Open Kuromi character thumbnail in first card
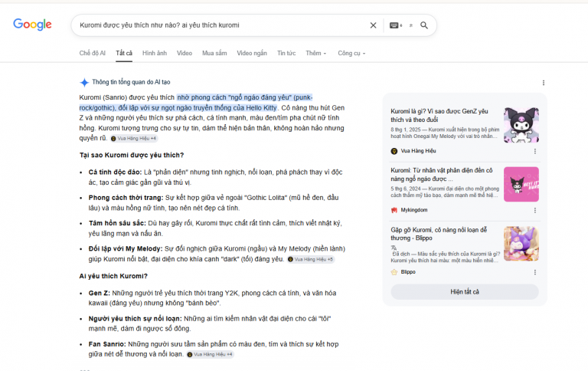Viewport: 588px width, 371px height. click(x=521, y=125)
